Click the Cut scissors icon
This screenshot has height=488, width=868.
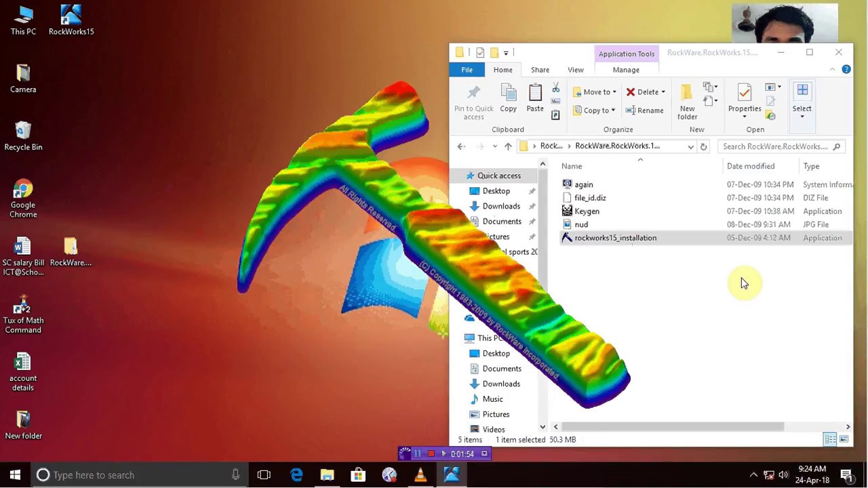point(555,88)
